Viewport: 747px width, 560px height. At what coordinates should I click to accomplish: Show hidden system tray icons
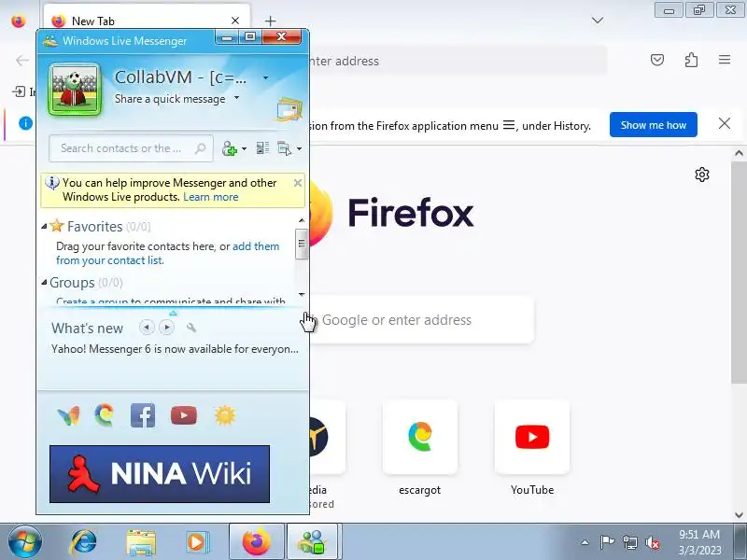(585, 542)
